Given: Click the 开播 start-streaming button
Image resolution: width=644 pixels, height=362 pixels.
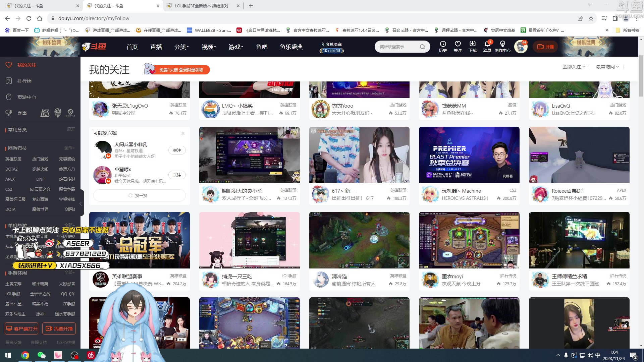Looking at the screenshot, I should coord(546,47).
